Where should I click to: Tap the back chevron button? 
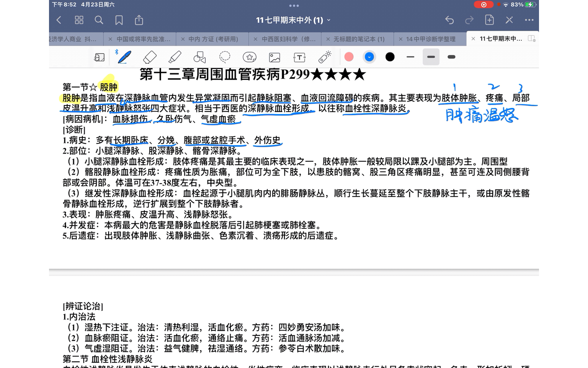pyautogui.click(x=59, y=20)
